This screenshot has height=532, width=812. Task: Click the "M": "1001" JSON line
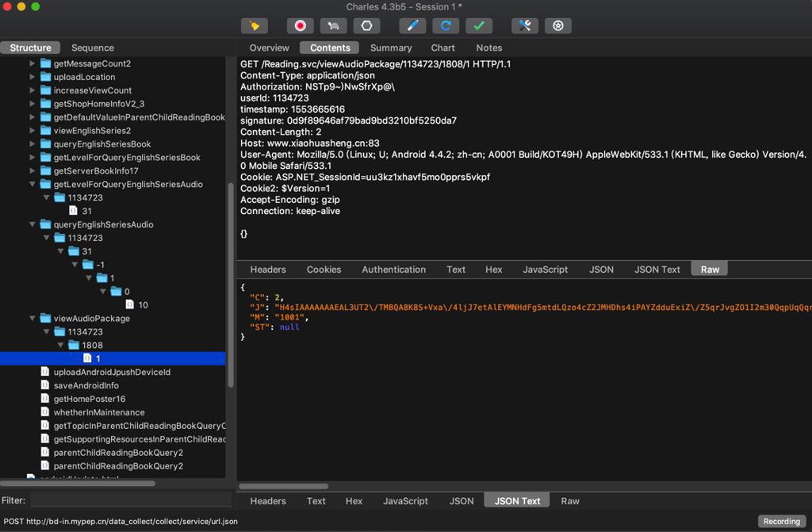(x=279, y=317)
